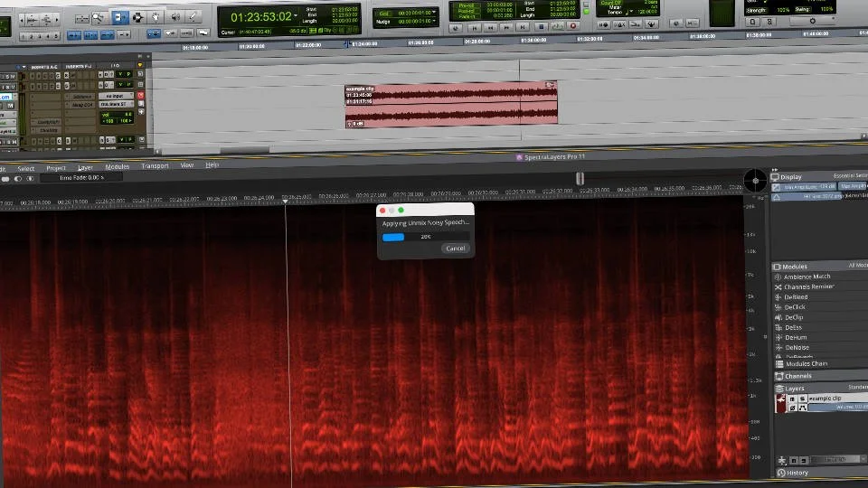
Task: Open Modules Chain entry
Action: point(806,363)
